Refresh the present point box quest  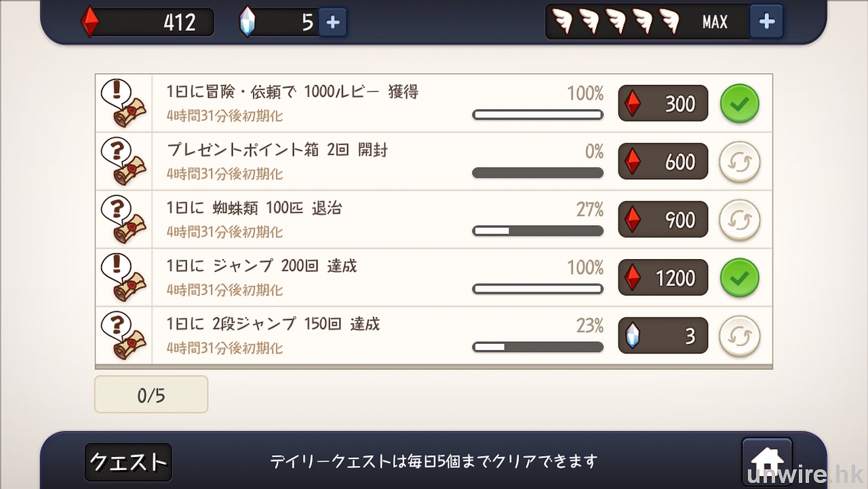739,162
